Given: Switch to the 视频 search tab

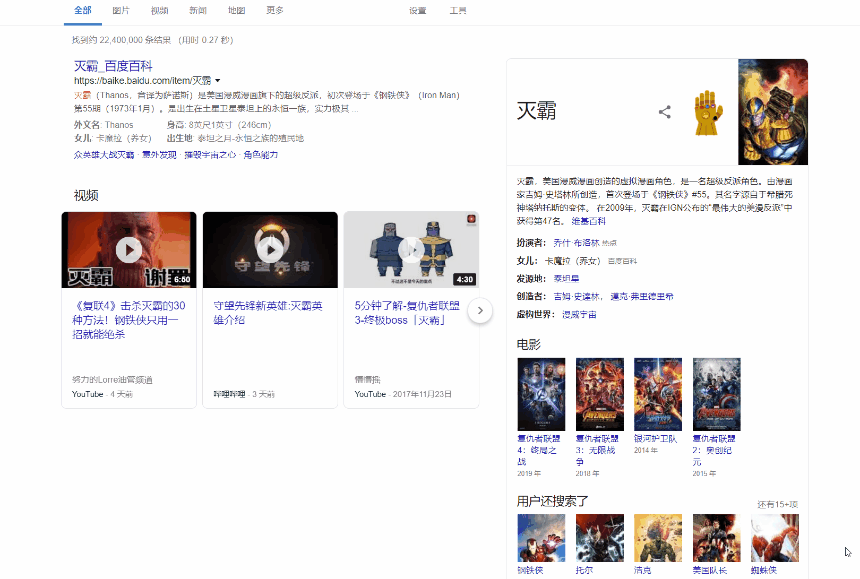Looking at the screenshot, I should (160, 10).
